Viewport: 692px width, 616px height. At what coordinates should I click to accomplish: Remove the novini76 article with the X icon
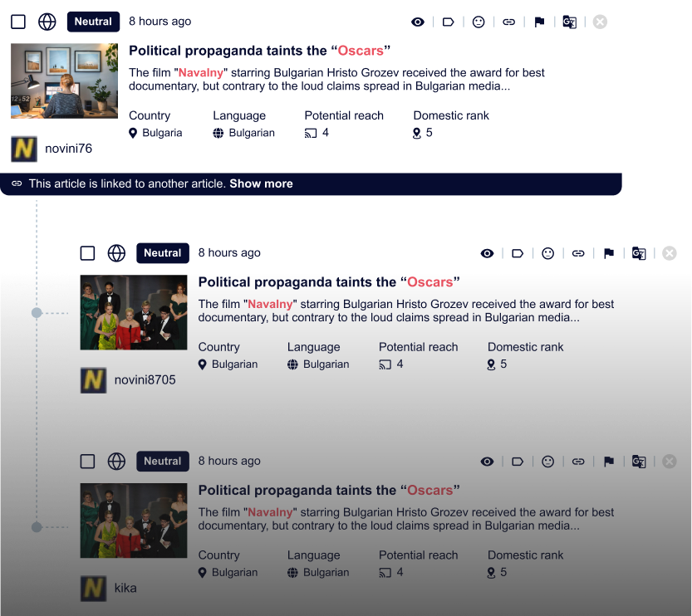(600, 22)
